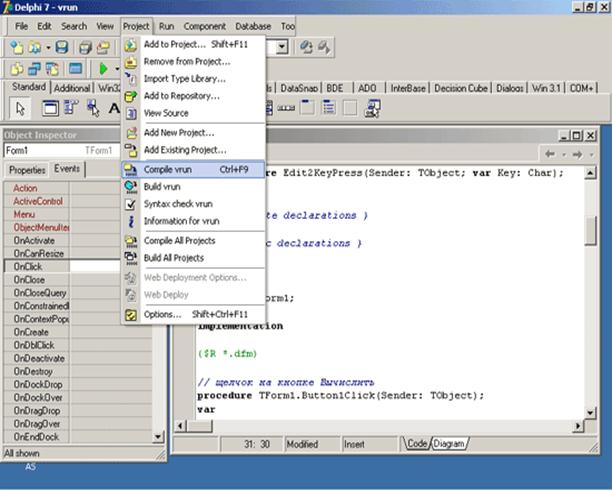Select the ScrollBar component in palette

click(286, 108)
